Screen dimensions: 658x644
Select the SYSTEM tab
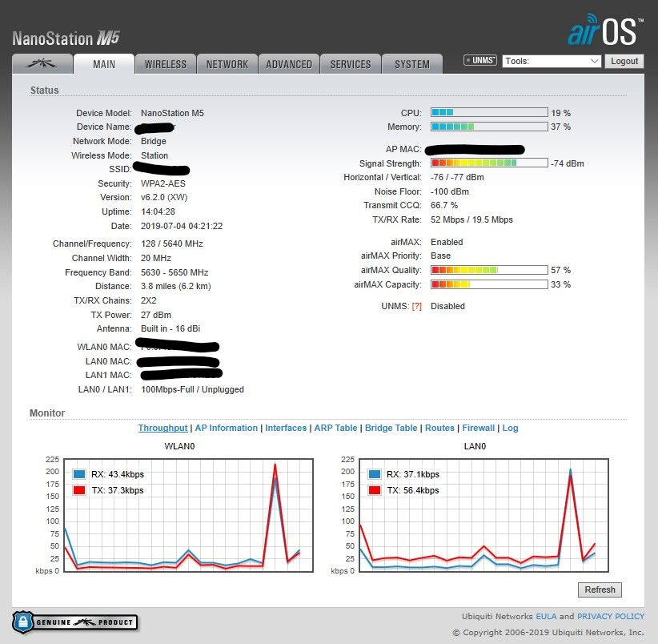[x=412, y=64]
